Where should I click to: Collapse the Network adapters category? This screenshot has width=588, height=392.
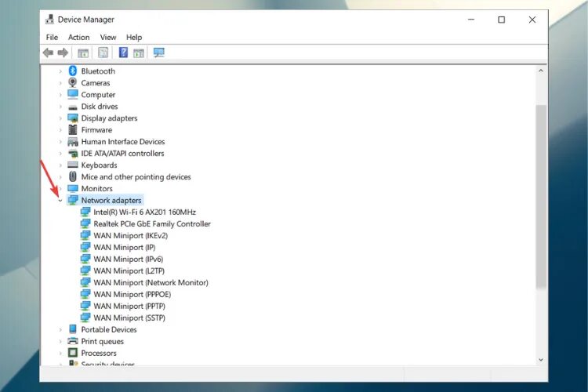[x=60, y=201]
